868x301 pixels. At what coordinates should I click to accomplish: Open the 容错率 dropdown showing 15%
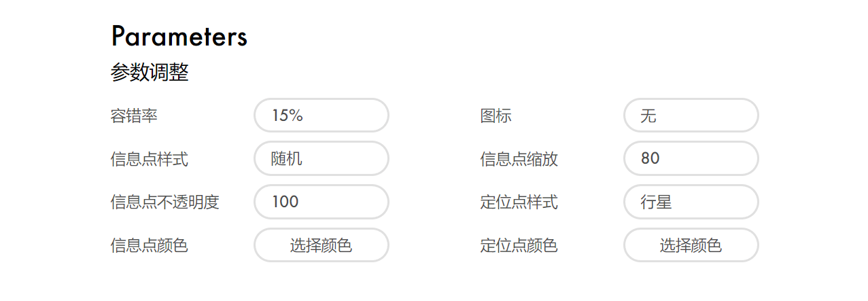[x=321, y=116]
